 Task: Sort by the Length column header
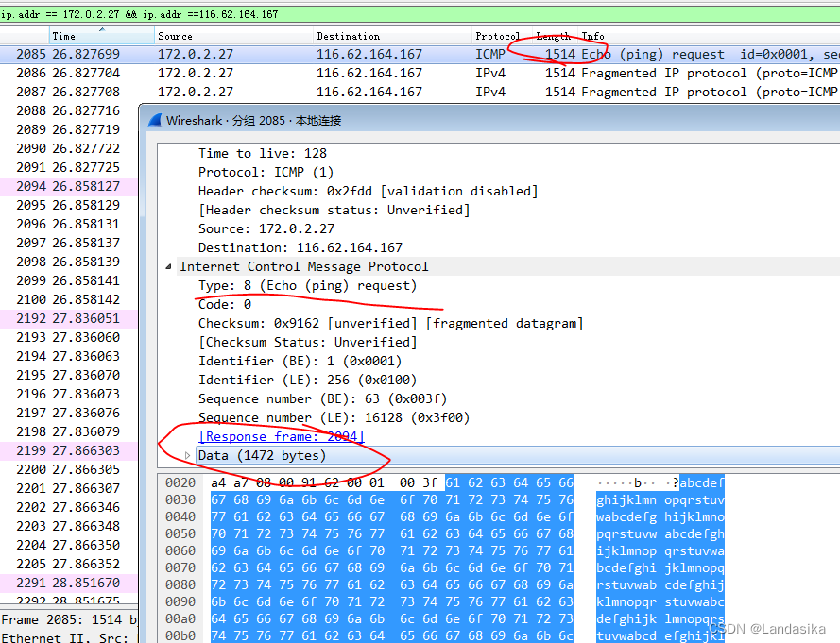(555, 37)
